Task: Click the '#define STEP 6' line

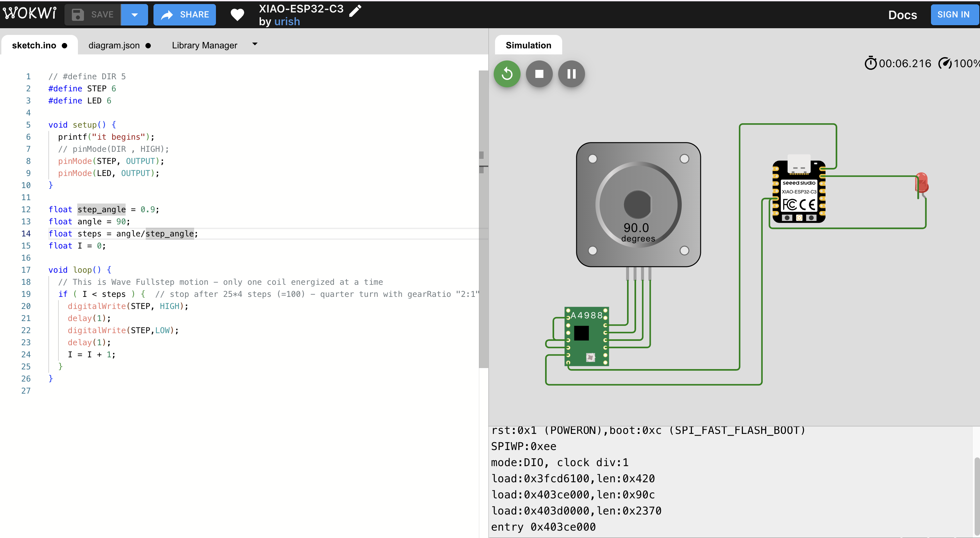Action: [x=82, y=88]
